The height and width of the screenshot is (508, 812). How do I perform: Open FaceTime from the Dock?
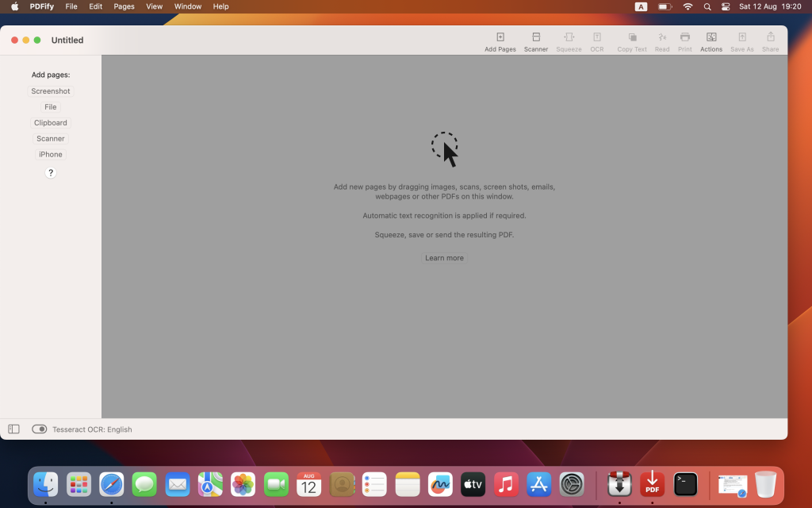coord(276,484)
